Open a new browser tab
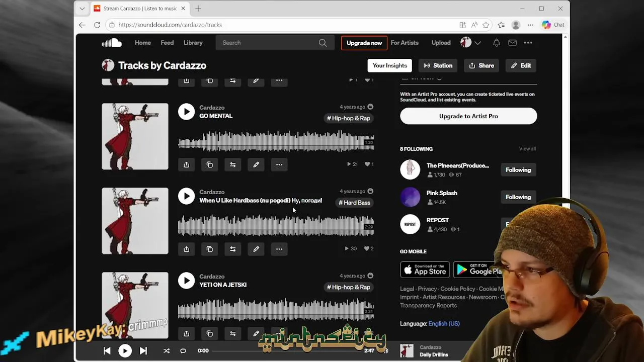 [198, 9]
